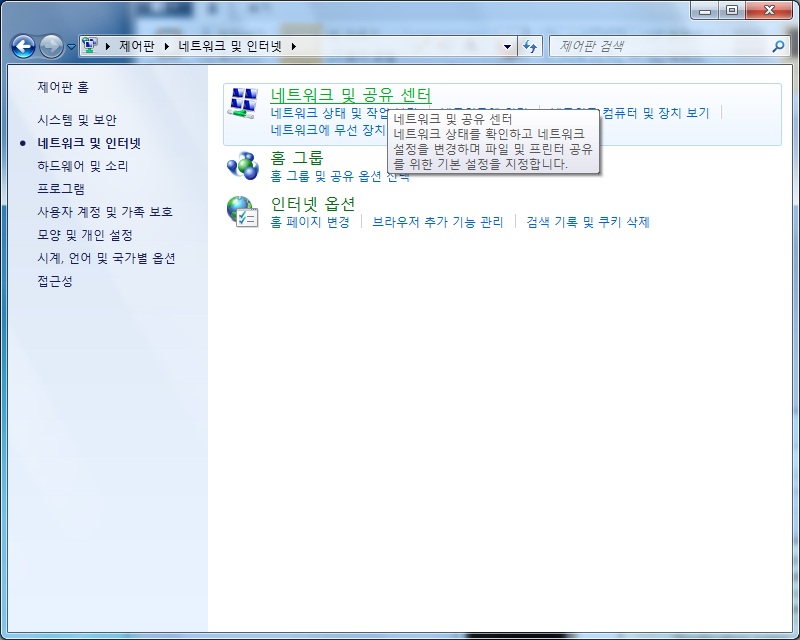Expand the arrow after 네트워크 및 인터넷 breadcrumb

(x=294, y=46)
